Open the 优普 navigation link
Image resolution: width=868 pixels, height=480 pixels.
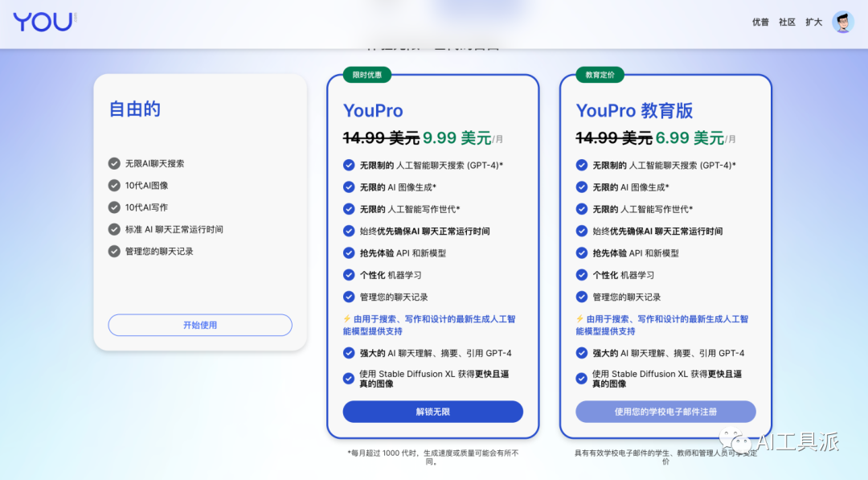[760, 23]
